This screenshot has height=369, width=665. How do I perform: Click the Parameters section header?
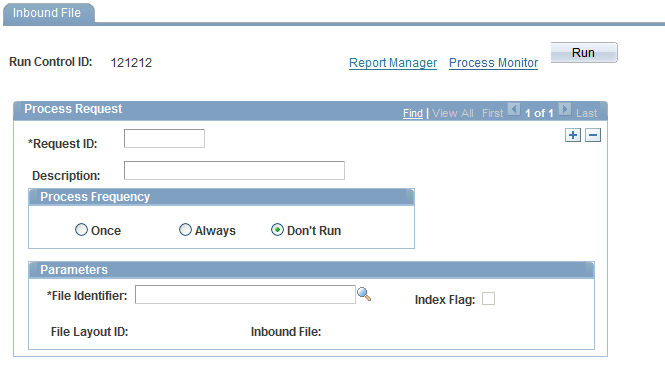[x=311, y=270]
